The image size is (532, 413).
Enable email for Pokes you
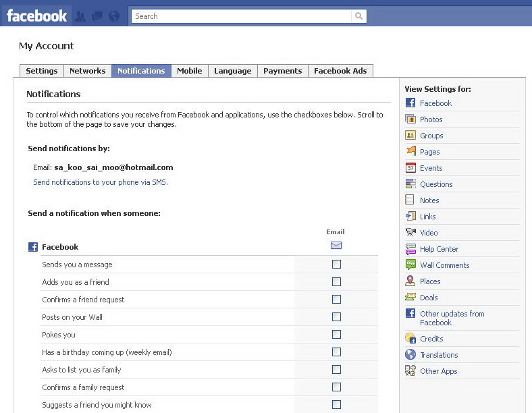[x=336, y=334]
